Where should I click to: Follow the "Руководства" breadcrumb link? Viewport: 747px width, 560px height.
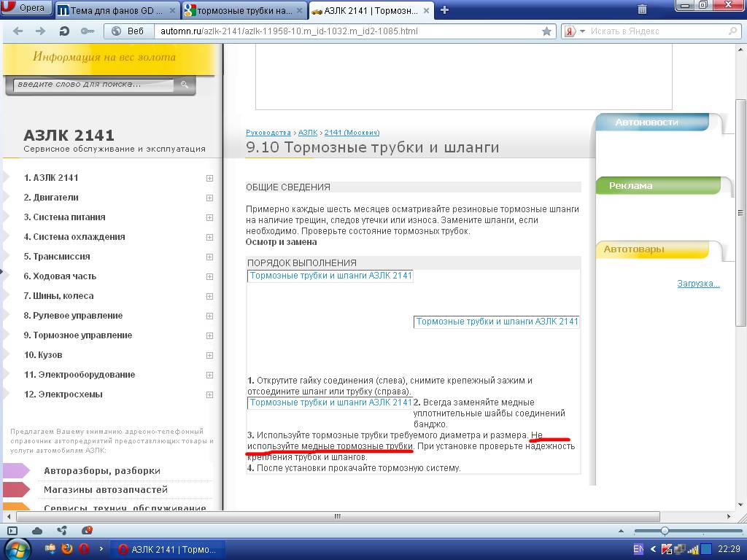268,133
